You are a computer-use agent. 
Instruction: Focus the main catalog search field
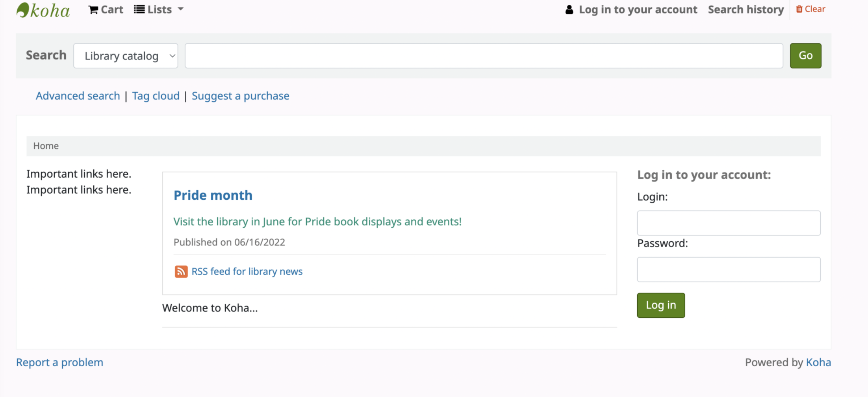(x=484, y=56)
